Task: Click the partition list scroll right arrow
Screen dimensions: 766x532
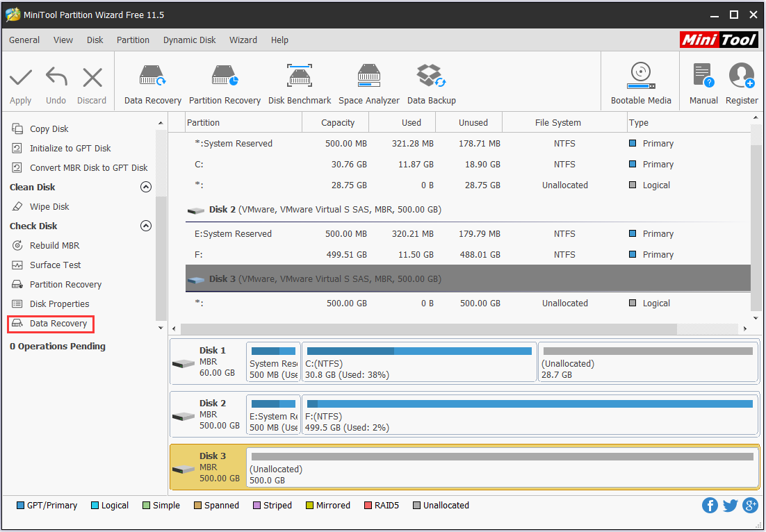Action: pyautogui.click(x=745, y=329)
